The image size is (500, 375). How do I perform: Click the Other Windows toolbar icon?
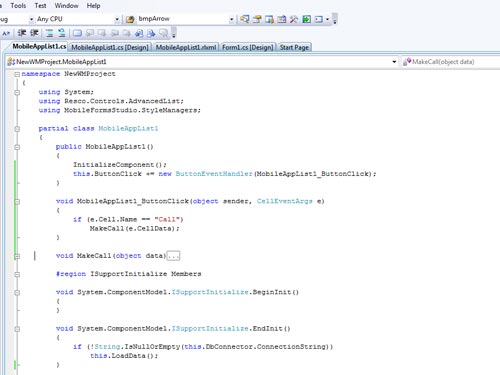[x=319, y=19]
